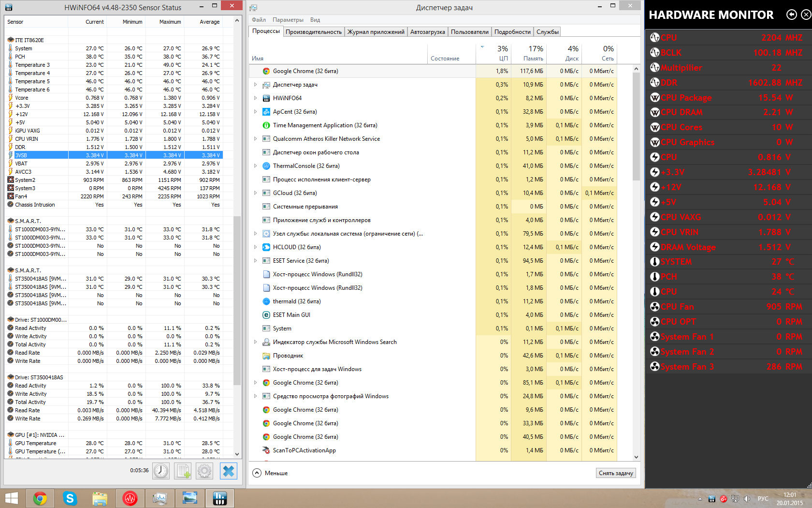Expand Средство просмотра фотографий Windows

(255, 396)
